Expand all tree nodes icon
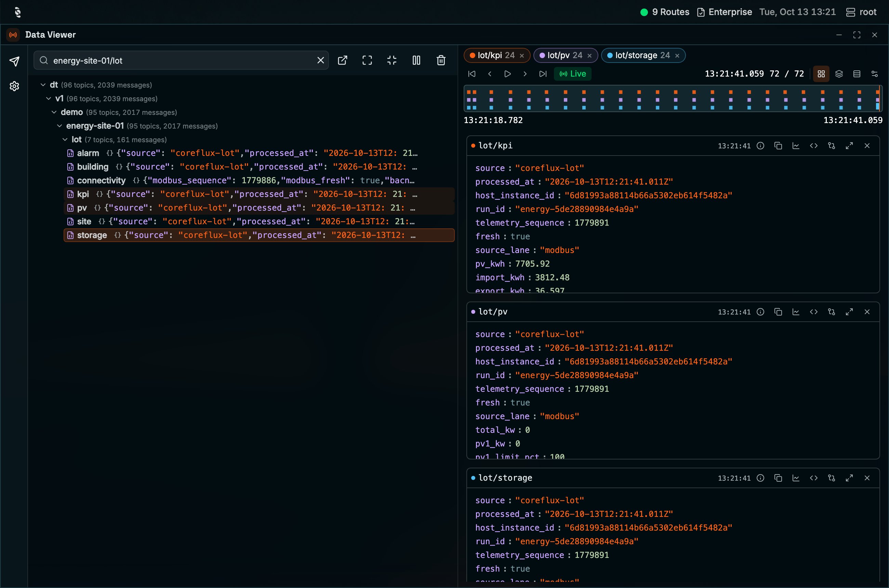Screen dimensions: 889x588 click(x=367, y=61)
